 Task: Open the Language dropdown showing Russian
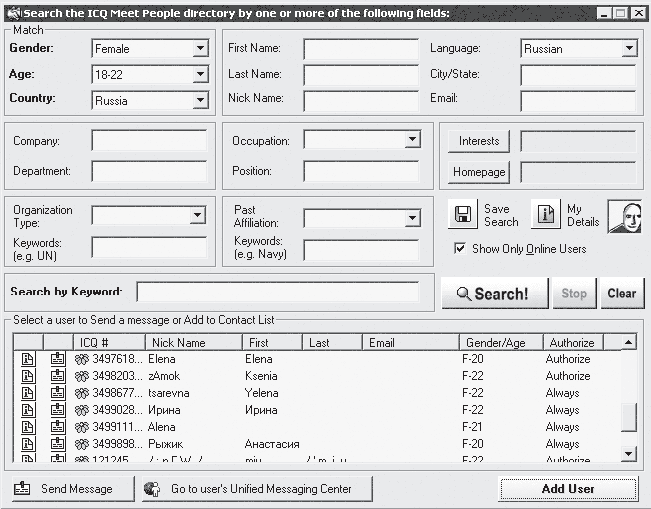click(x=629, y=49)
